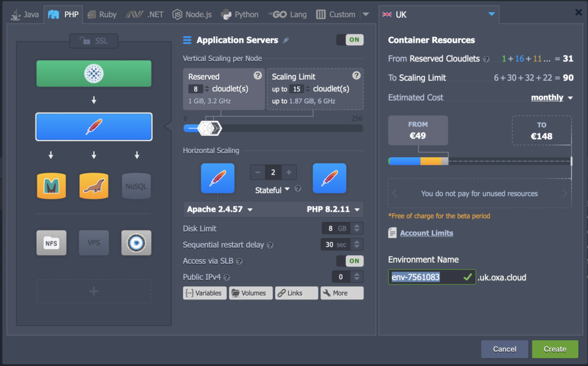Toggle the Application Servers ON switch

349,40
